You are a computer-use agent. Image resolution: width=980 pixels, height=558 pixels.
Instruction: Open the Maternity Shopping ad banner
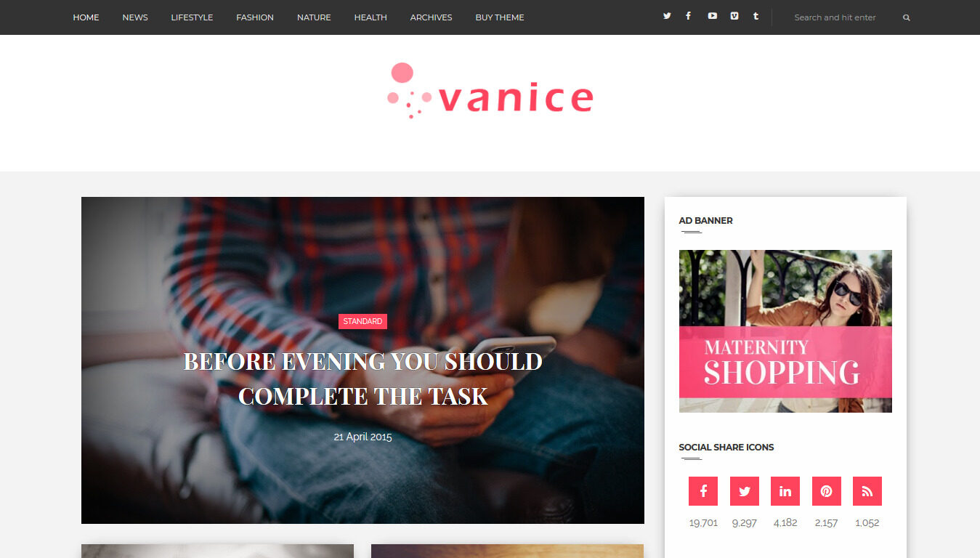coord(785,331)
